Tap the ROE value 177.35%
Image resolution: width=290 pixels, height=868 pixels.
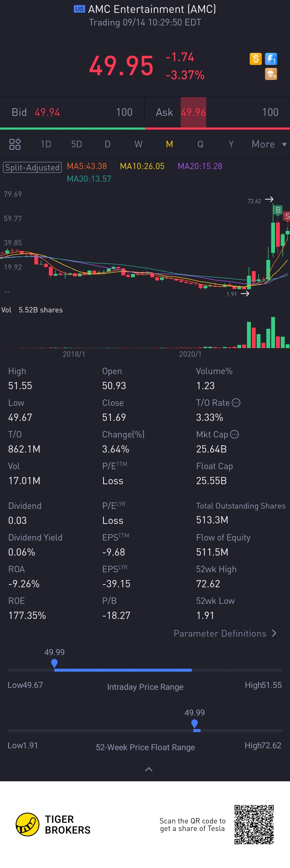[x=27, y=616]
